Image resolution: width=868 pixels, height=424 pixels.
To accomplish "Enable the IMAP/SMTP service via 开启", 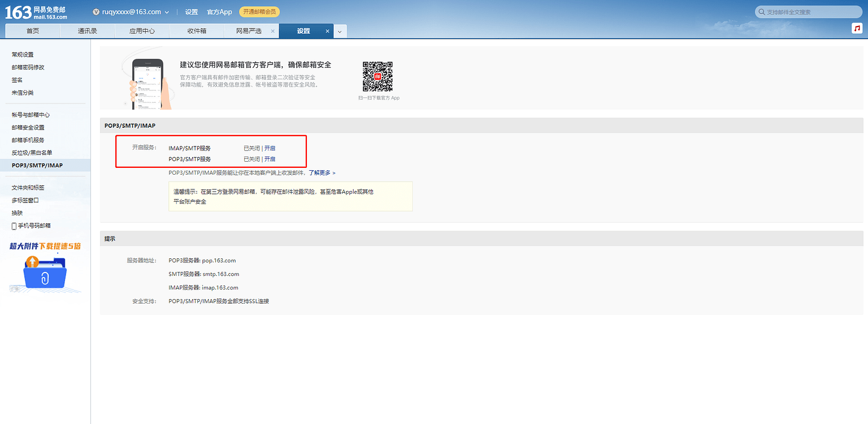I will 270,148.
